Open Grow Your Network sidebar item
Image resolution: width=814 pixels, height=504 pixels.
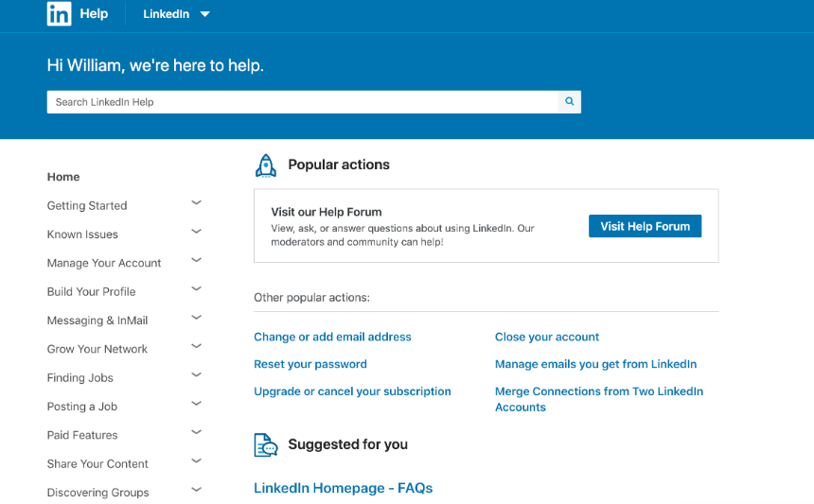click(x=97, y=349)
